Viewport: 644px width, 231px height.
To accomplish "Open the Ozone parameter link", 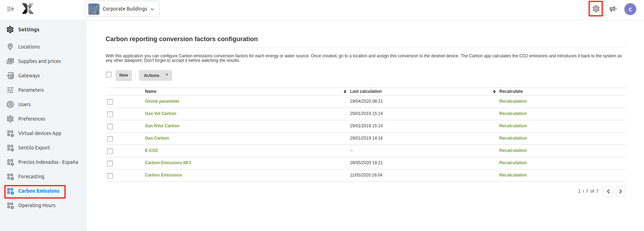I will coord(162,101).
